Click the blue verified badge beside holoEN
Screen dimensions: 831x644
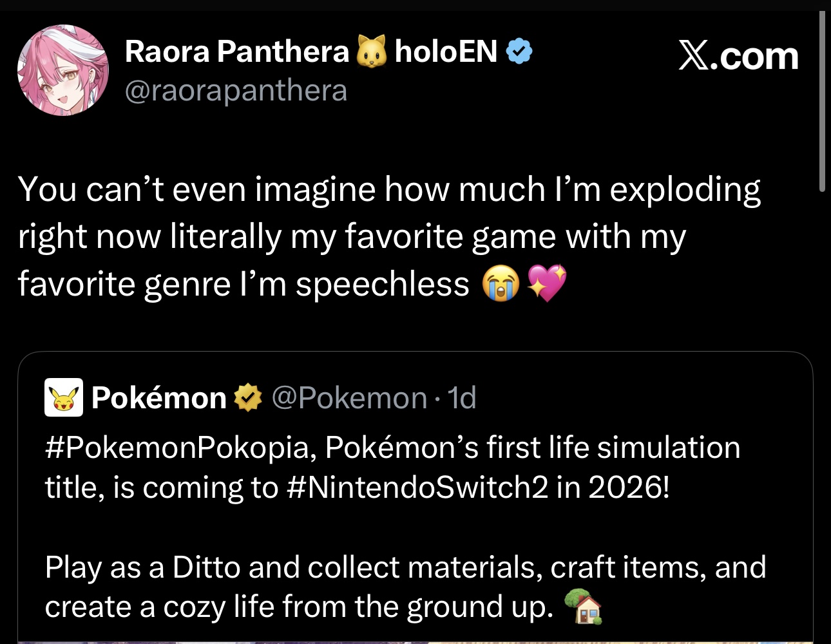coord(519,52)
